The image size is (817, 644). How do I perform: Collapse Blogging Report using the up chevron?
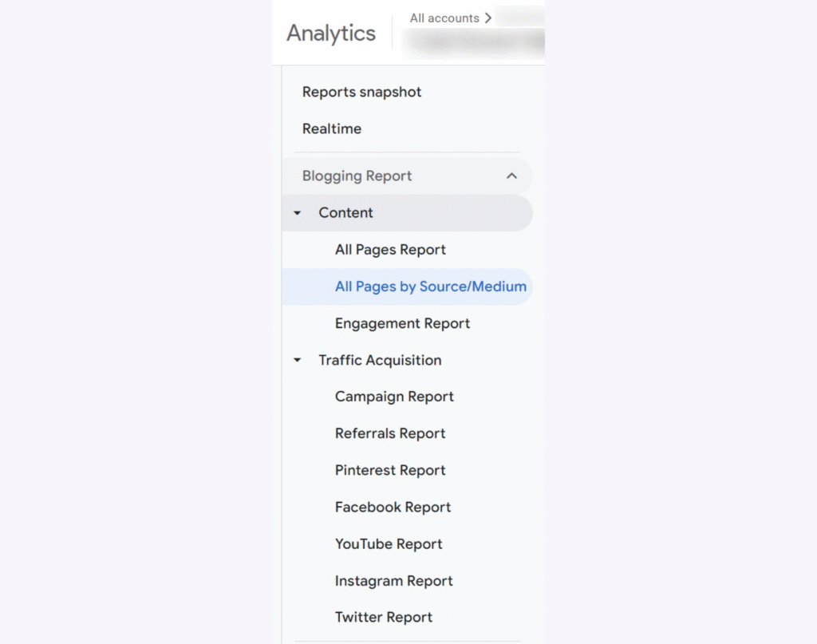(511, 176)
